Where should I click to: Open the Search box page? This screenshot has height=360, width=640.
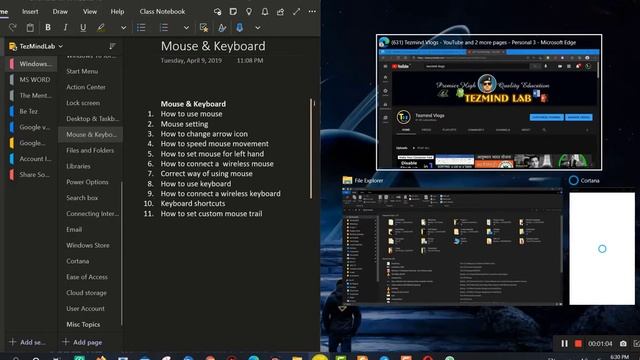(90, 198)
